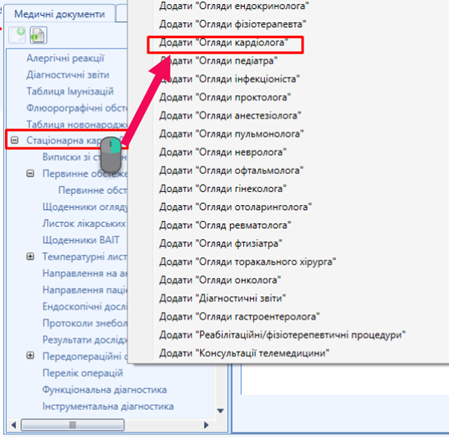Click the export document icon in toolbar
Viewport: 449px width, 437px height.
pyautogui.click(x=38, y=35)
